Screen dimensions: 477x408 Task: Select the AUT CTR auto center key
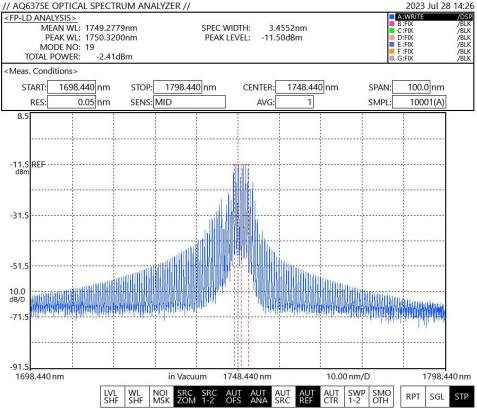pyautogui.click(x=332, y=396)
